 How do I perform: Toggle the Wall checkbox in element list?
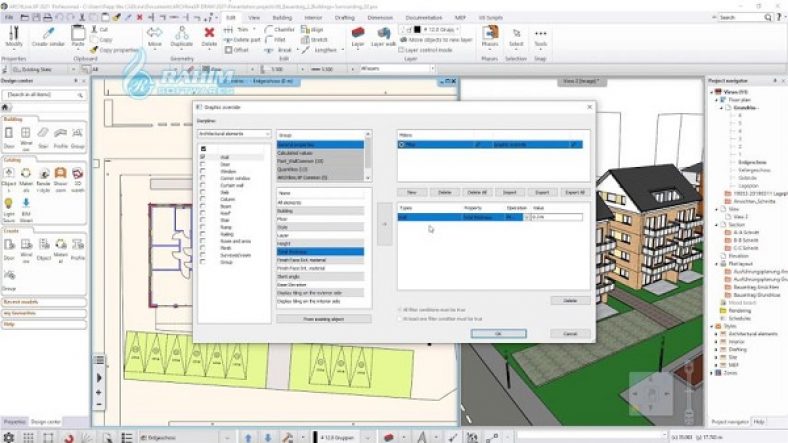203,157
